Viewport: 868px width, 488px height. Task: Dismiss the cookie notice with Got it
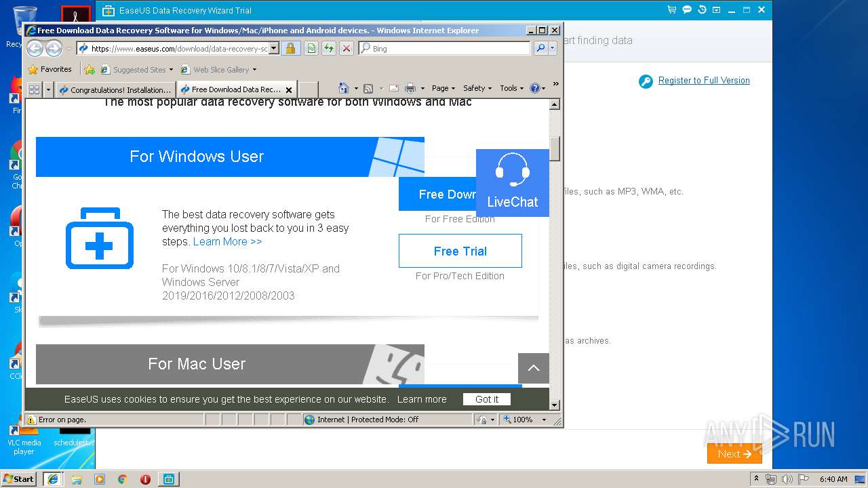(487, 399)
